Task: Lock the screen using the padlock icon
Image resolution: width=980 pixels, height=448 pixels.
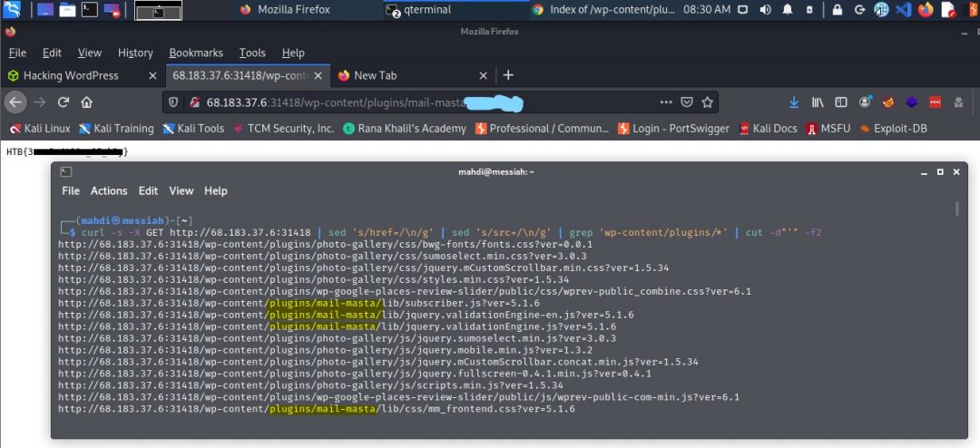Action: click(838, 9)
